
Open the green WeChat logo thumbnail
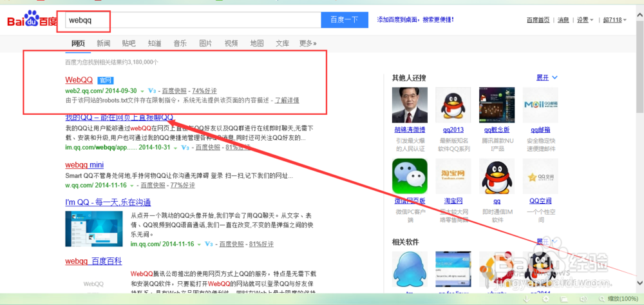410,176
